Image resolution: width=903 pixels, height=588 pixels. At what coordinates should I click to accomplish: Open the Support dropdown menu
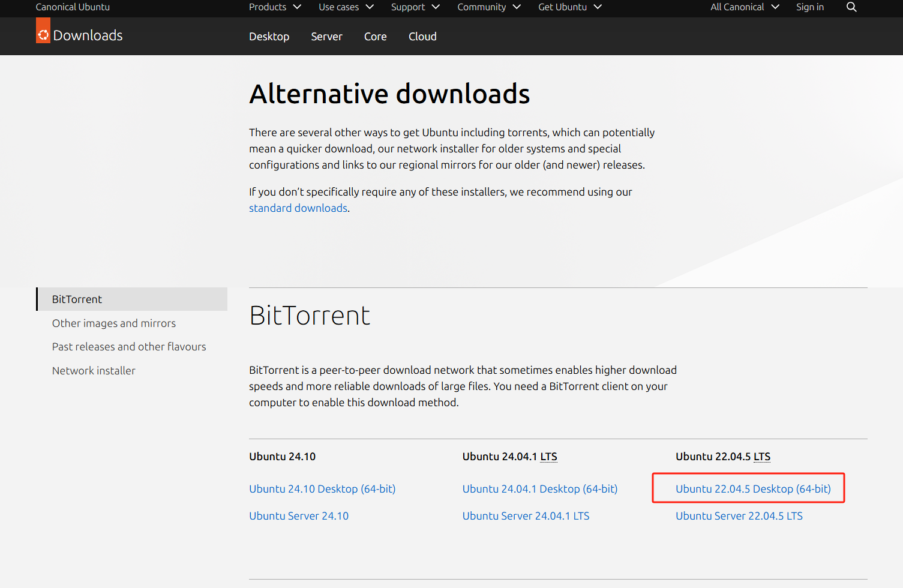pos(415,7)
